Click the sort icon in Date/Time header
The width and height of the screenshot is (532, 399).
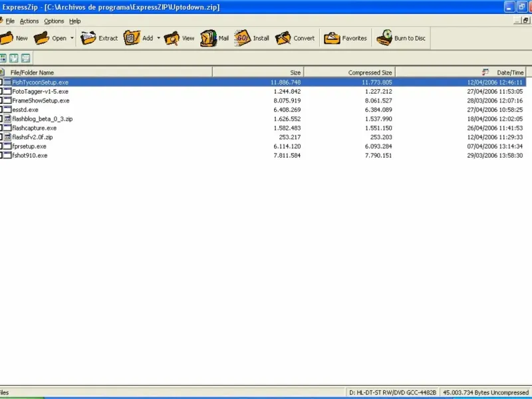485,72
